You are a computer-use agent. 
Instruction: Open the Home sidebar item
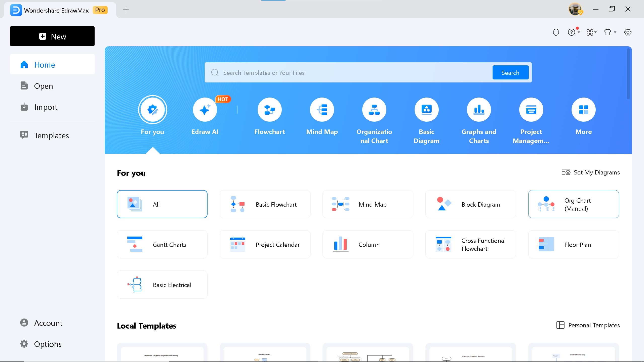52,65
